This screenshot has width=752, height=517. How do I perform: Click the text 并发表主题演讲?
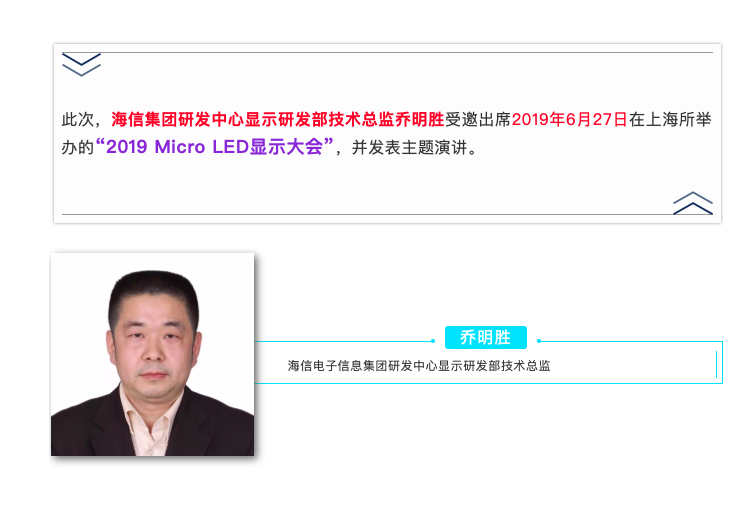click(410, 147)
